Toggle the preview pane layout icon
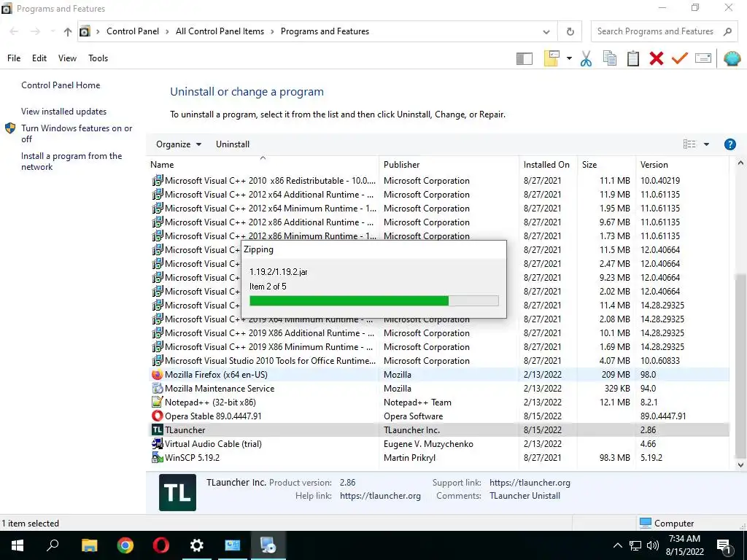747x560 pixels. tap(524, 58)
